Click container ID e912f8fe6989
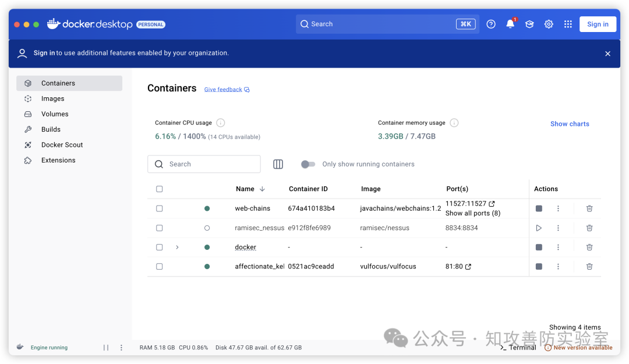Image resolution: width=629 pixels, height=364 pixels. point(309,228)
